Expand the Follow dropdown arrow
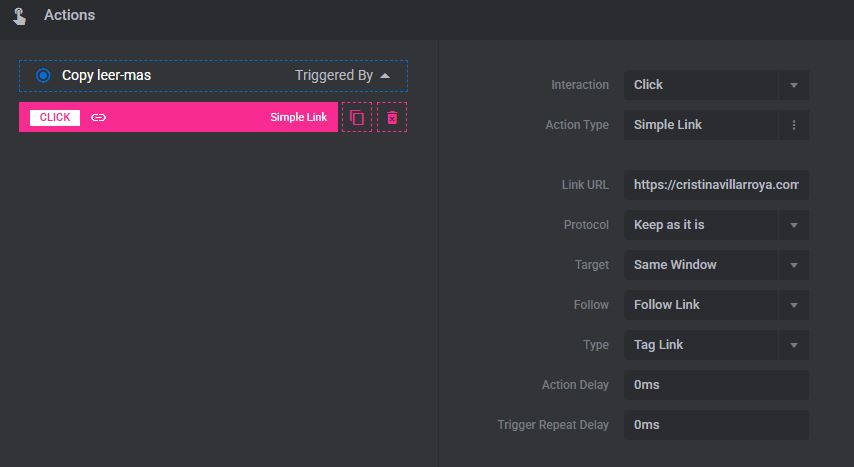This screenshot has height=467, width=854. pos(794,305)
